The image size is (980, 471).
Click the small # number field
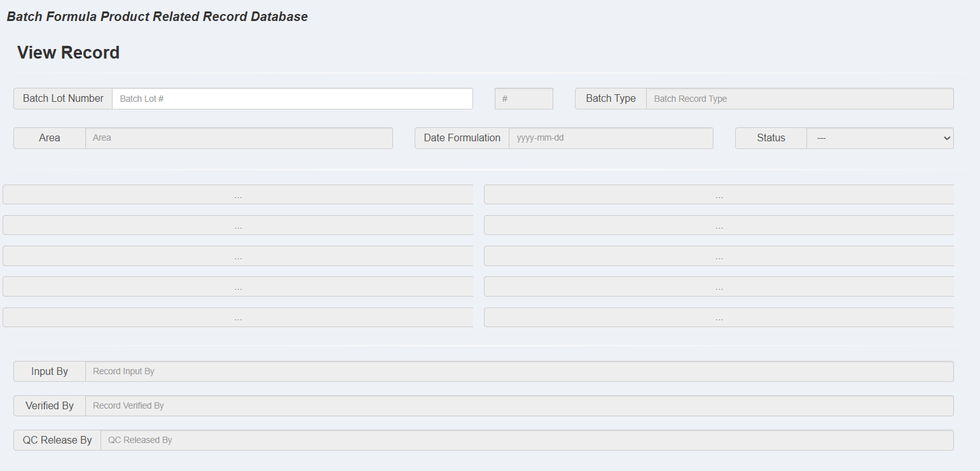523,99
